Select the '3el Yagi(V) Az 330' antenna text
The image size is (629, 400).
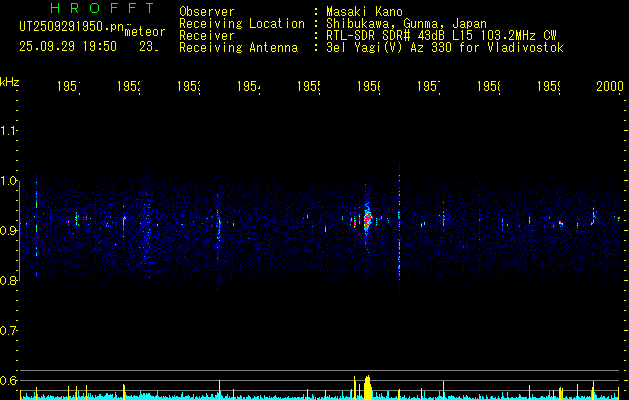click(x=390, y=48)
